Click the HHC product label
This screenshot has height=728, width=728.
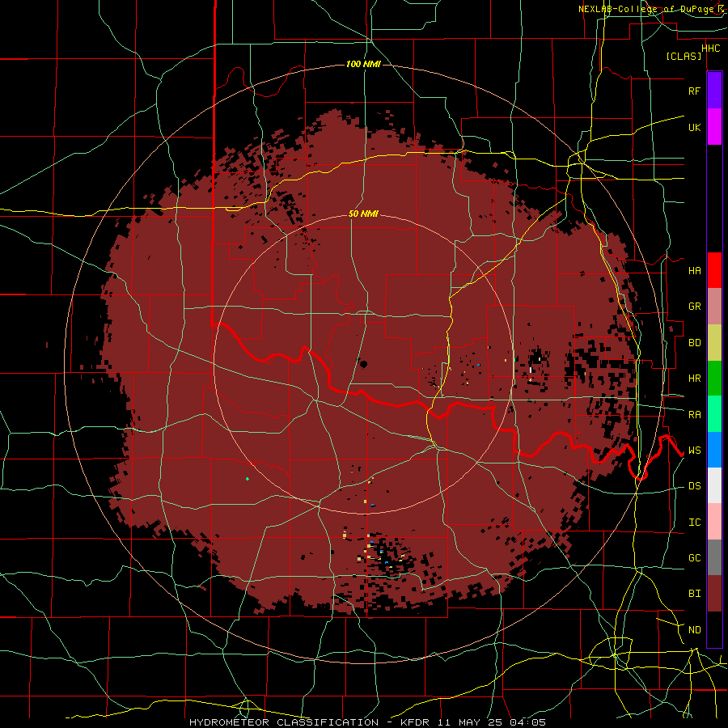[711, 49]
